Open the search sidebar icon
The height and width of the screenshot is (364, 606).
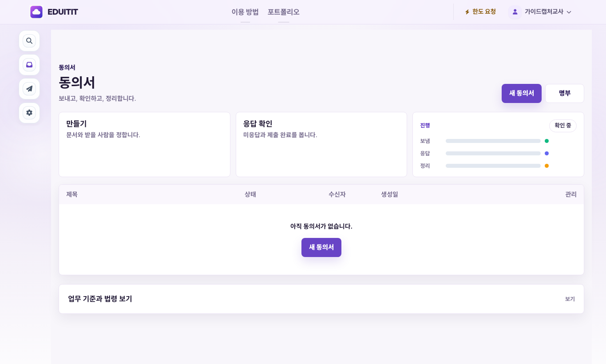click(x=29, y=41)
